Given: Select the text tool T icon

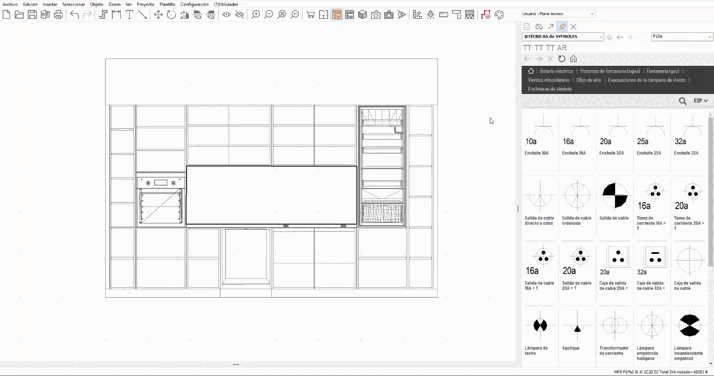Looking at the screenshot, I should click(129, 15).
